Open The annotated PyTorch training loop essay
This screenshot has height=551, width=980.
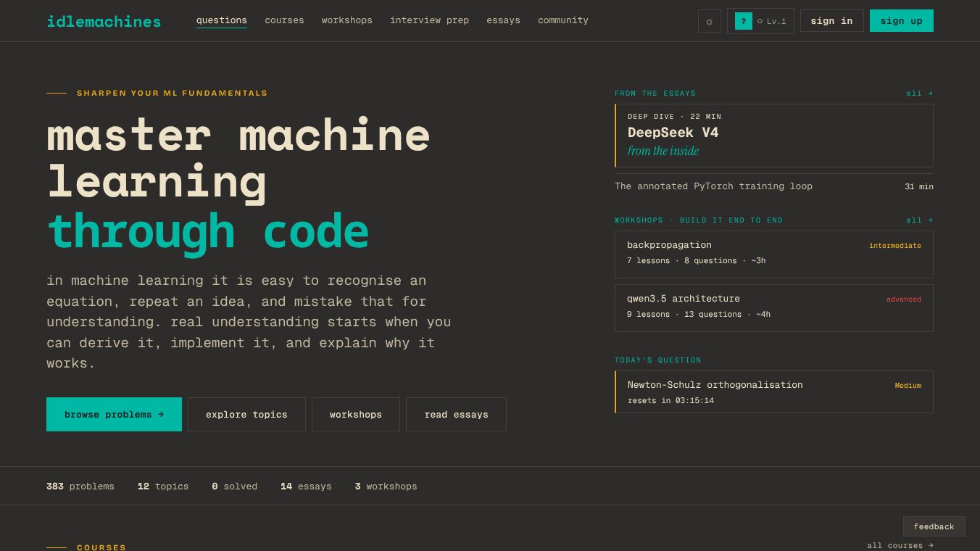coord(774,186)
